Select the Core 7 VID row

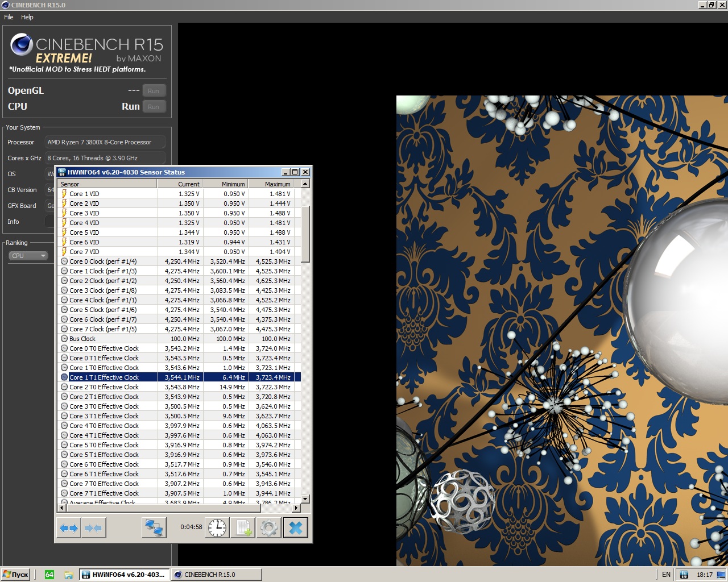(x=180, y=252)
